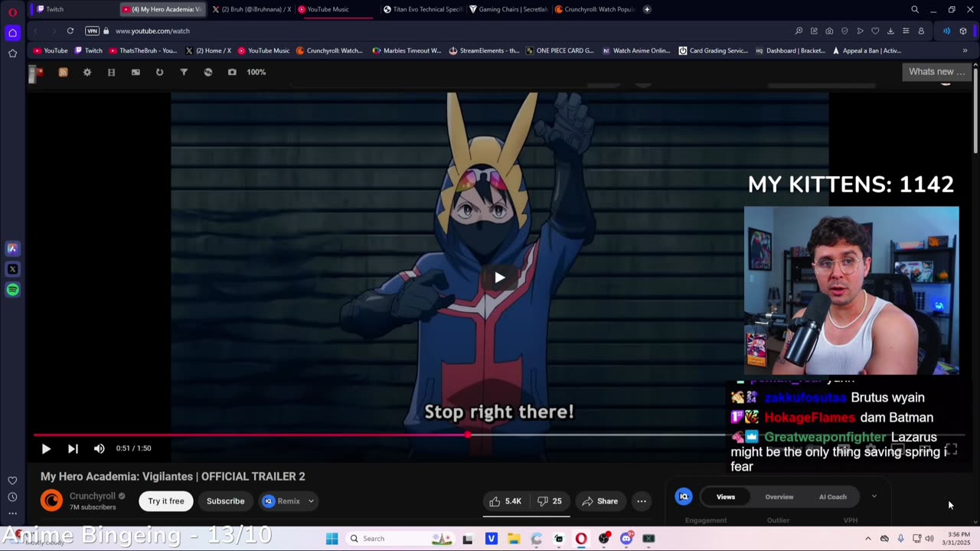This screenshot has height=551, width=980.
Task: Click the downloads icon in the address bar
Action: click(x=890, y=31)
